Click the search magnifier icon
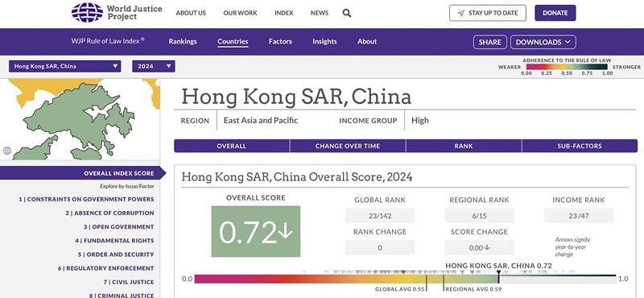 [347, 13]
